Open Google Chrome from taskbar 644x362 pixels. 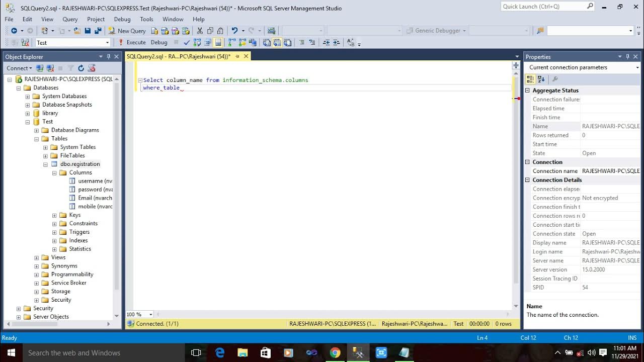335,353
